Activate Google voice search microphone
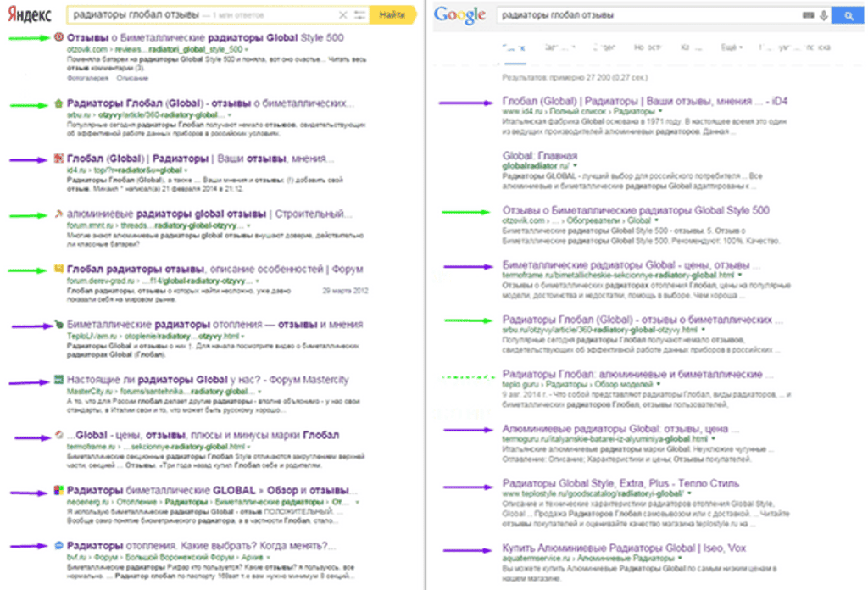This screenshot has height=590, width=868. [824, 15]
